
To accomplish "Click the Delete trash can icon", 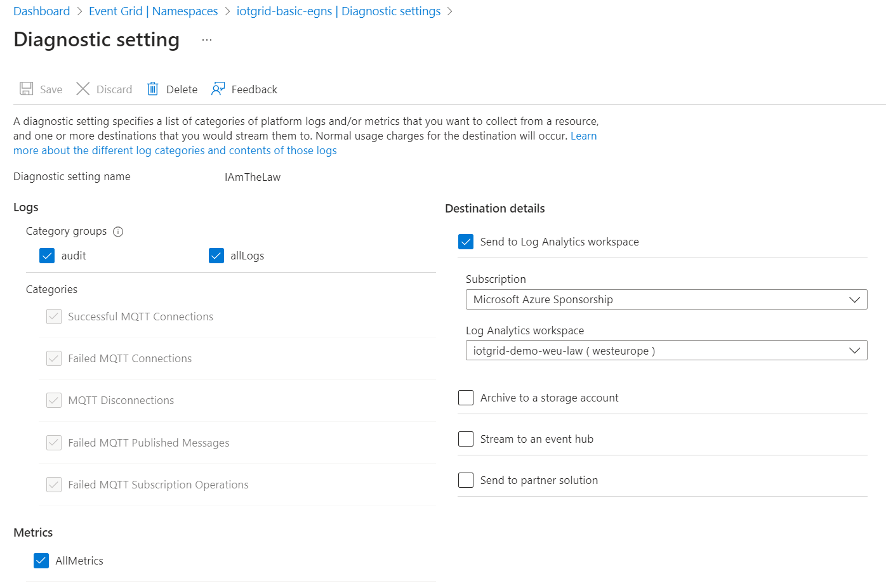I will [x=152, y=89].
